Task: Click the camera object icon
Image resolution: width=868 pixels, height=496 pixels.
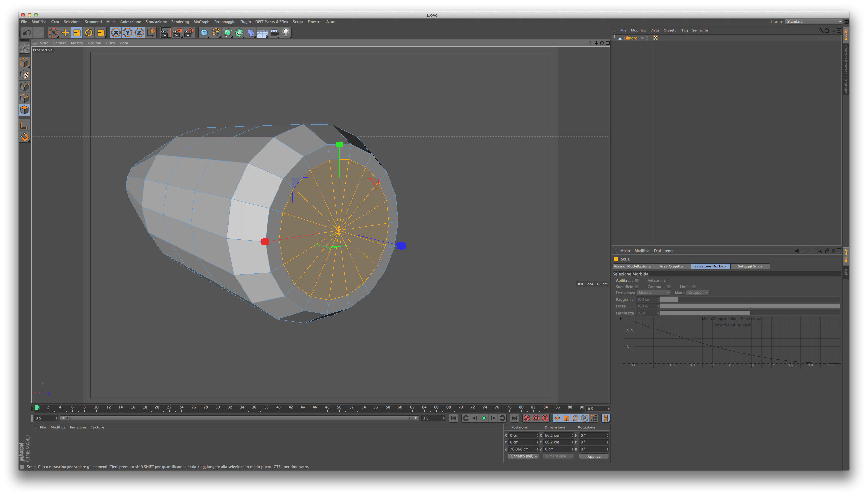Action: click(274, 33)
